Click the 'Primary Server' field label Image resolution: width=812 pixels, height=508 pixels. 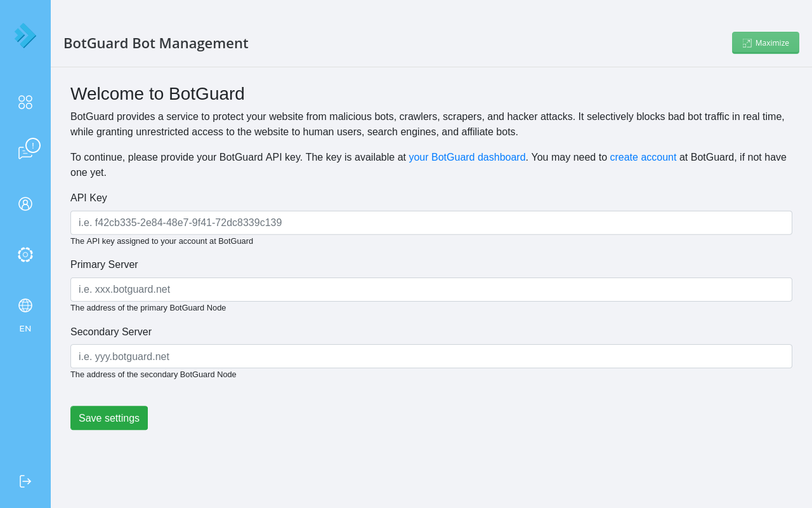point(104,265)
